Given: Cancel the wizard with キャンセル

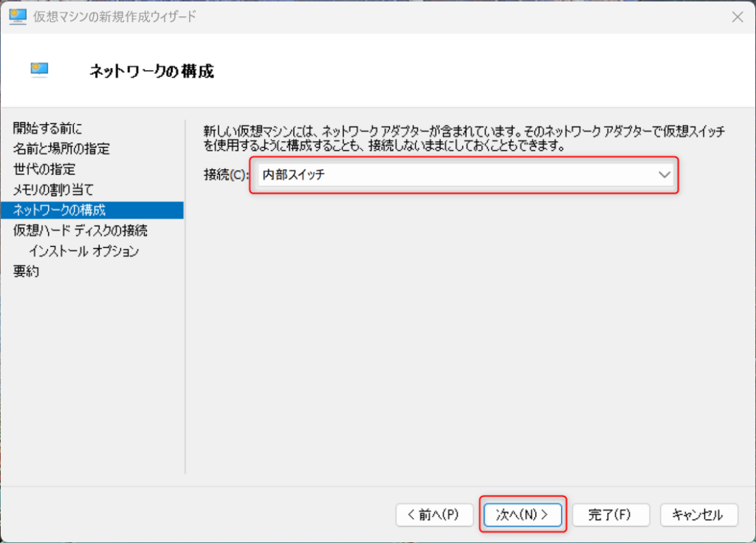Looking at the screenshot, I should coord(697,515).
